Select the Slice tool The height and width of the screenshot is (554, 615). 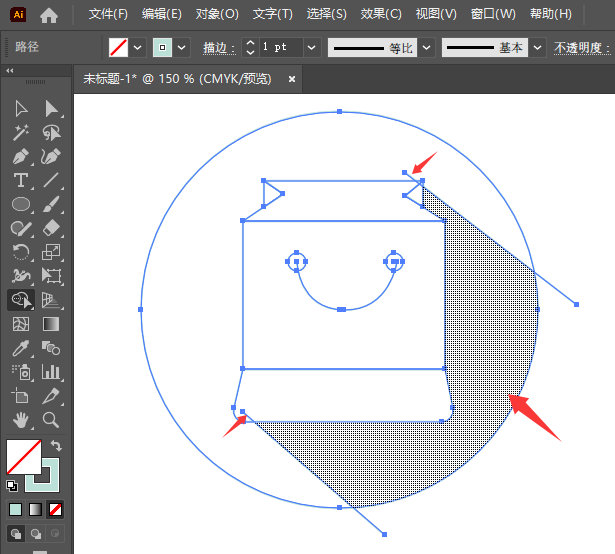[51, 395]
